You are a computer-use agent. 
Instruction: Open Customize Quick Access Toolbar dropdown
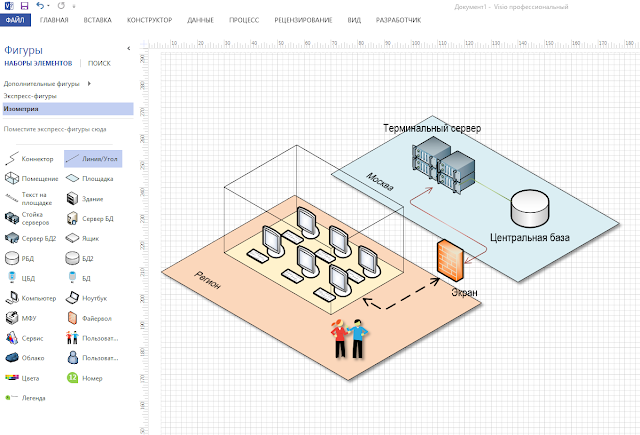coord(74,6)
